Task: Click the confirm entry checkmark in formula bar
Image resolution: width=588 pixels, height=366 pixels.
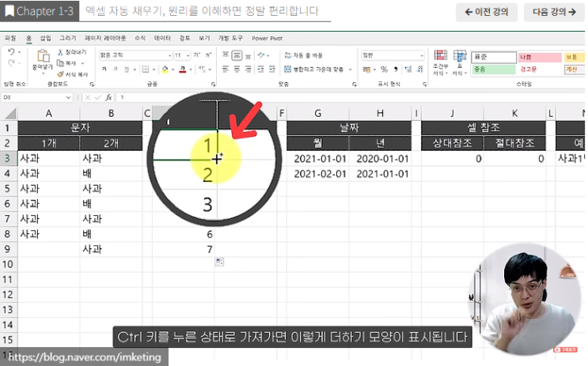Action: tap(97, 97)
